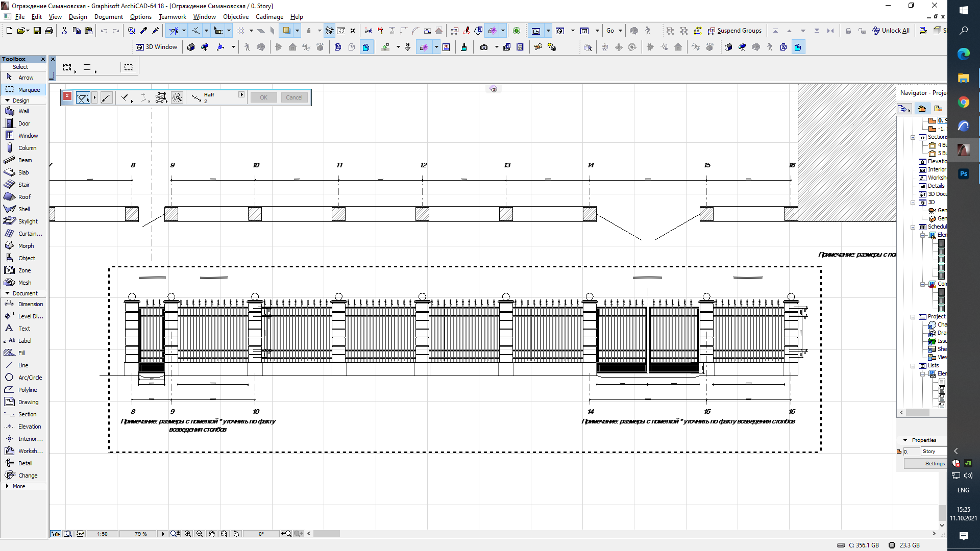Open the Options menu
Screen dimensions: 980x551
pyautogui.click(x=140, y=17)
